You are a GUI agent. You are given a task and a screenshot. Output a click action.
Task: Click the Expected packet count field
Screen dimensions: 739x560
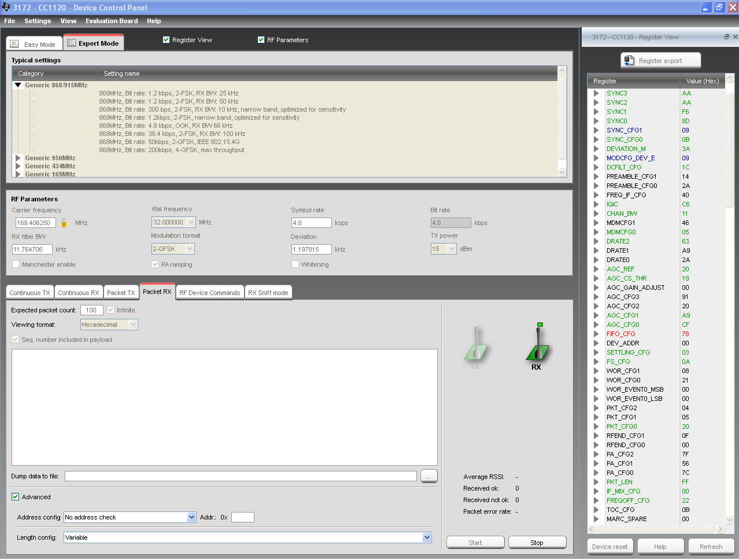pyautogui.click(x=92, y=310)
